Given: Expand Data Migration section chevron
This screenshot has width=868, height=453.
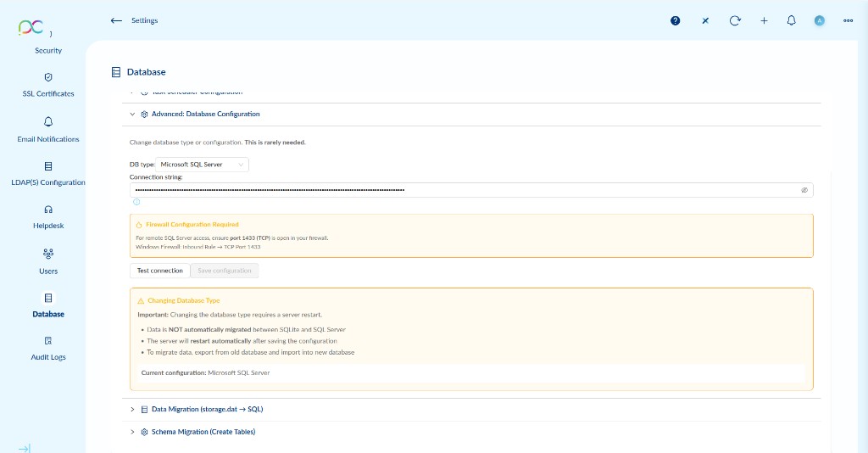Looking at the screenshot, I should 132,409.
